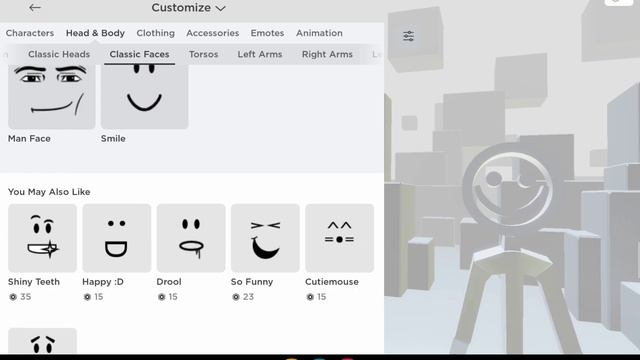This screenshot has width=640, height=360.
Task: Open the Left Arms subtab
Action: (x=260, y=54)
